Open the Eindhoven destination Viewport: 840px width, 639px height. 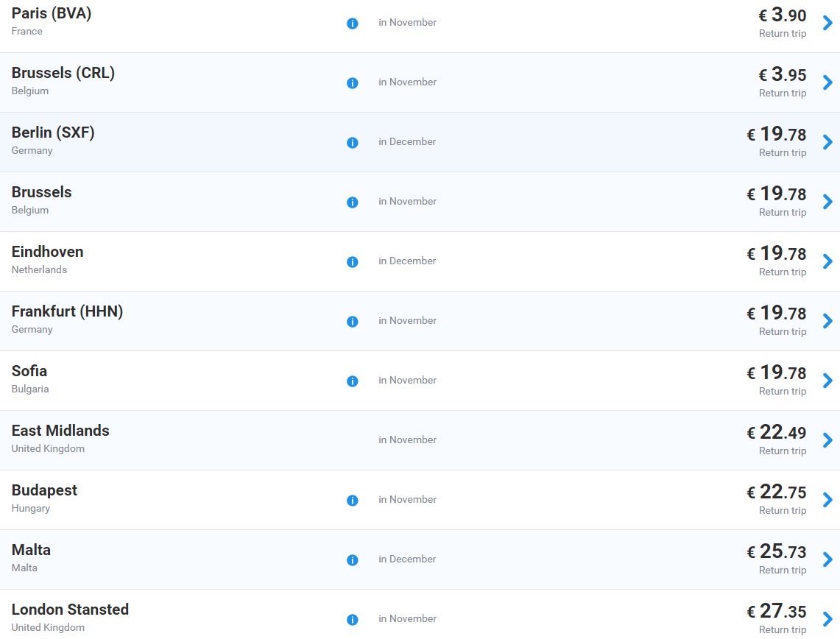click(47, 252)
